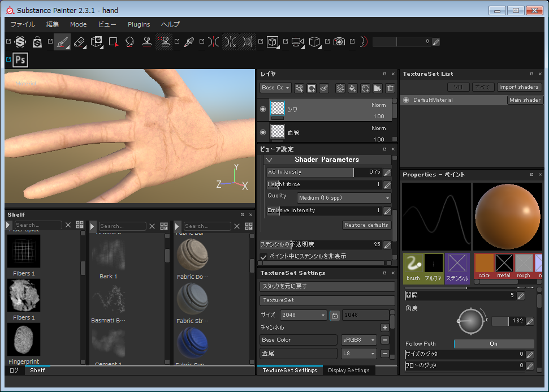The width and height of the screenshot is (549, 392).
Task: Click the Main shader button
Action: click(525, 100)
